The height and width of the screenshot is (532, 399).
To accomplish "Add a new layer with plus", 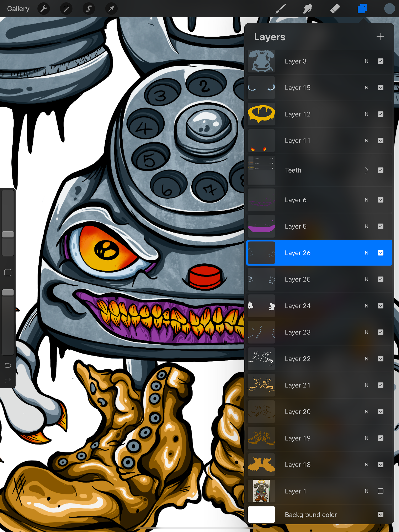I will click(x=380, y=37).
